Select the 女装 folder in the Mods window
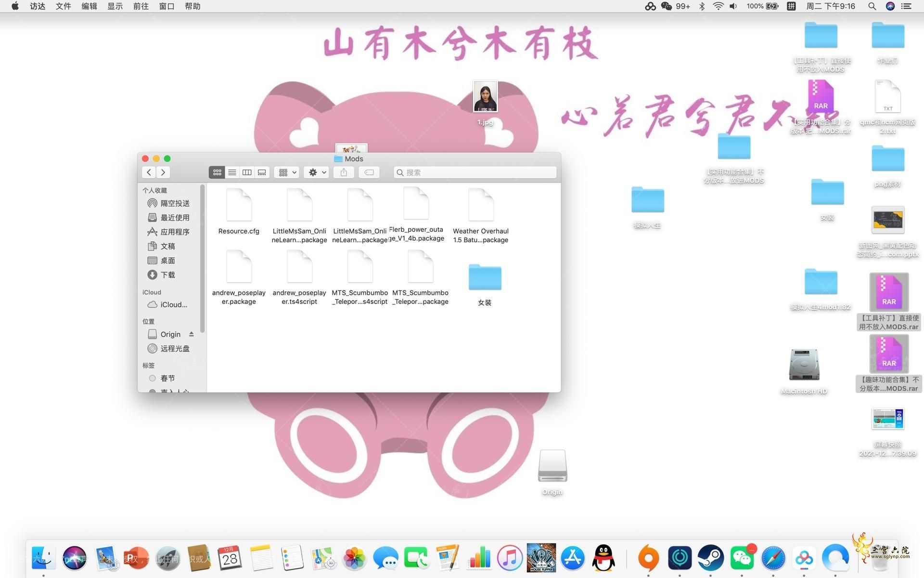This screenshot has width=924, height=578. click(x=485, y=284)
